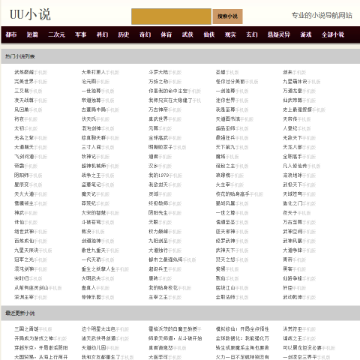
Task: Open the novel 我的贴身校花
Action: pos(163,287)
